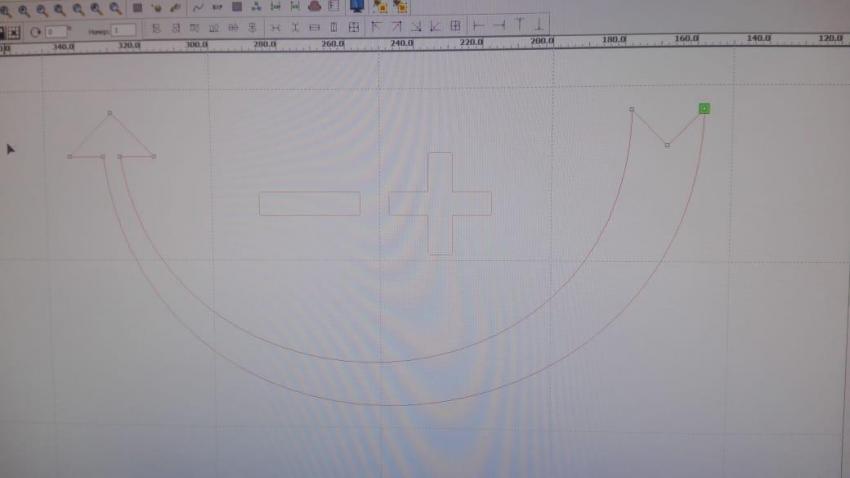
Task: Click the equal horizontal spacing icon
Action: tap(275, 28)
